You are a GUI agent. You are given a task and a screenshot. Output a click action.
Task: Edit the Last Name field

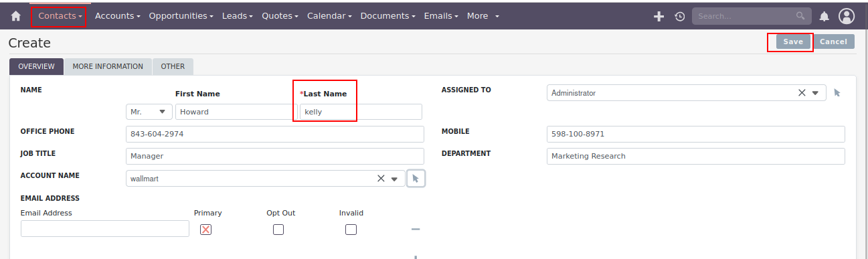pos(361,112)
